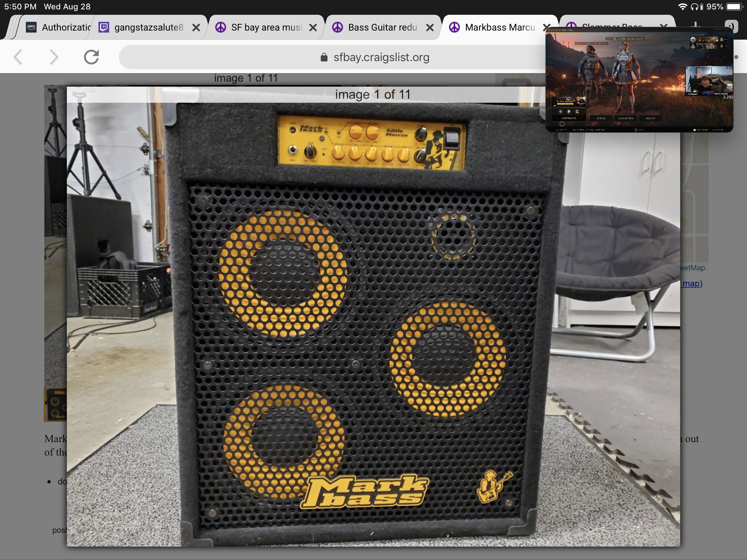Switch to the Authorization tab

click(57, 27)
